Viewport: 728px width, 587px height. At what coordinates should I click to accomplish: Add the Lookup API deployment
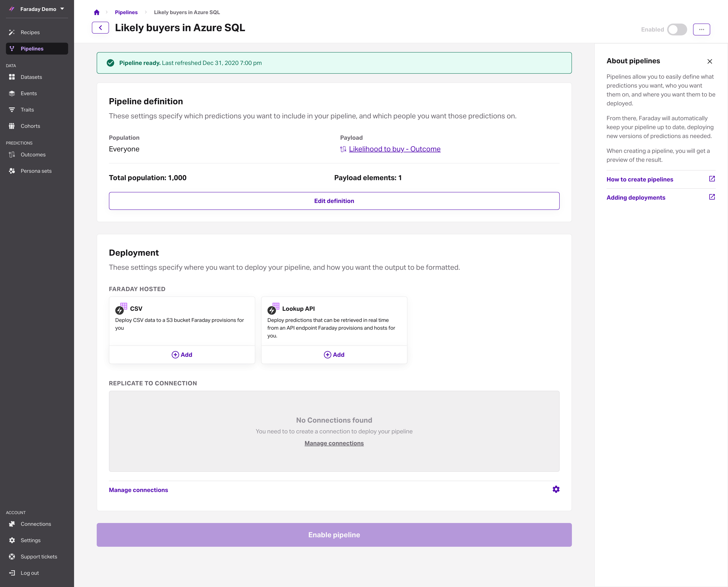pyautogui.click(x=334, y=355)
